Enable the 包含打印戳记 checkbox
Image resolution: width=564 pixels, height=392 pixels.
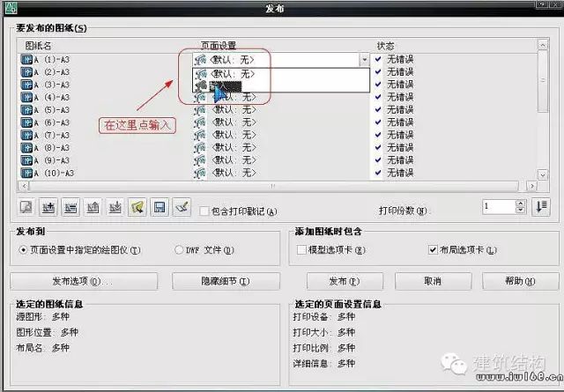tap(205, 211)
